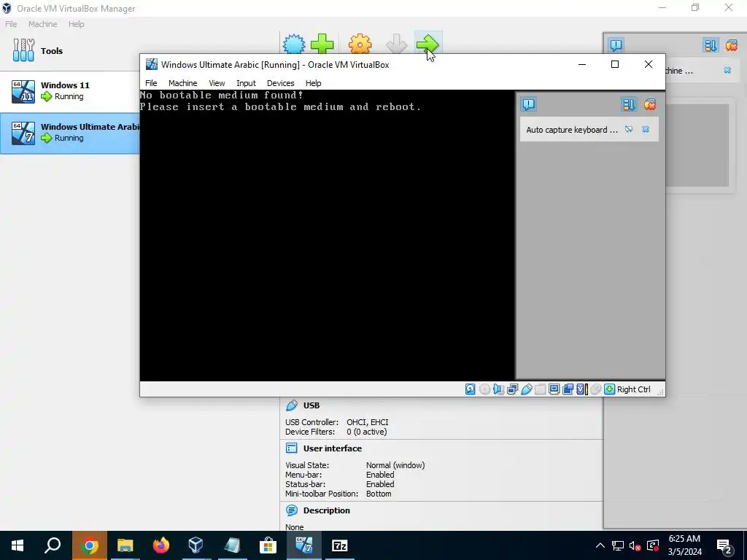Open the Windows Start button
The image size is (747, 560).
click(18, 545)
